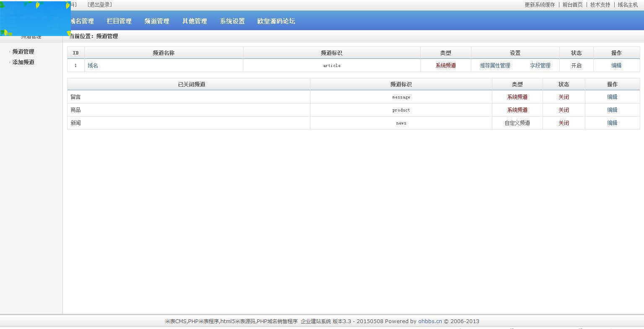The width and height of the screenshot is (644, 329).
Task: Click [退出登录] to log out
Action: (98, 5)
